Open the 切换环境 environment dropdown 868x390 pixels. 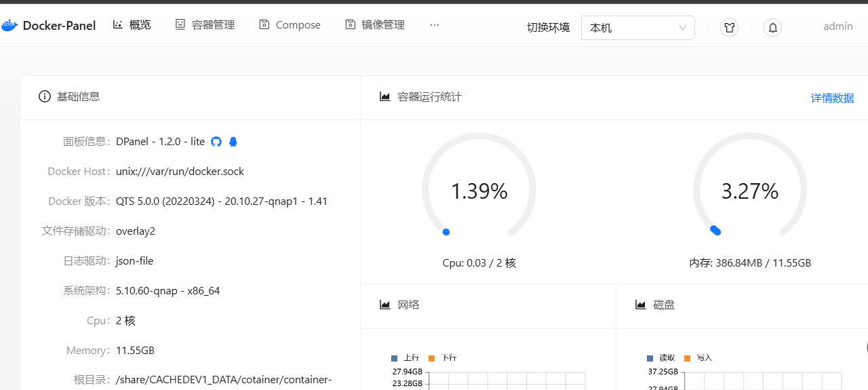637,28
